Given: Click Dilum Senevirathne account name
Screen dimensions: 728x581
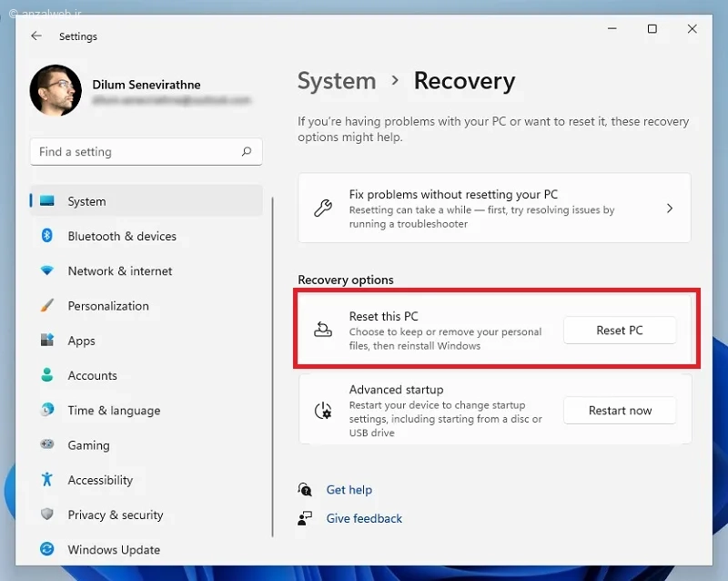Looking at the screenshot, I should (x=147, y=85).
